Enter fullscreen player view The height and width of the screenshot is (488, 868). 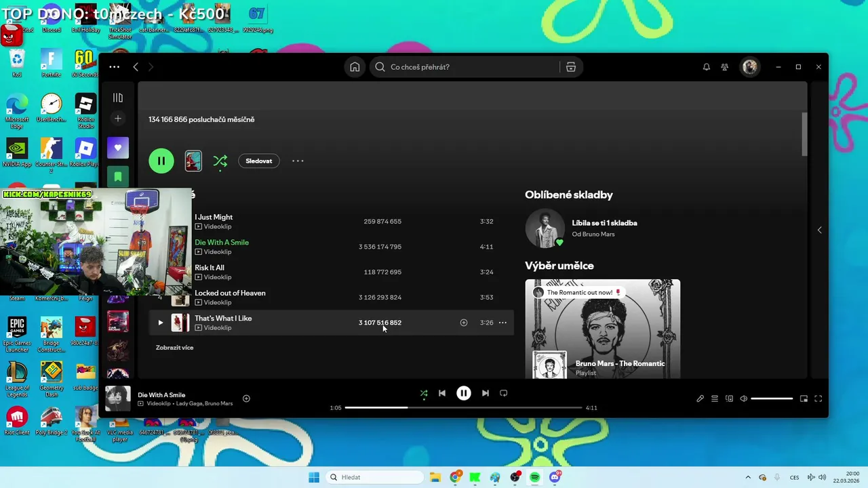pyautogui.click(x=818, y=399)
